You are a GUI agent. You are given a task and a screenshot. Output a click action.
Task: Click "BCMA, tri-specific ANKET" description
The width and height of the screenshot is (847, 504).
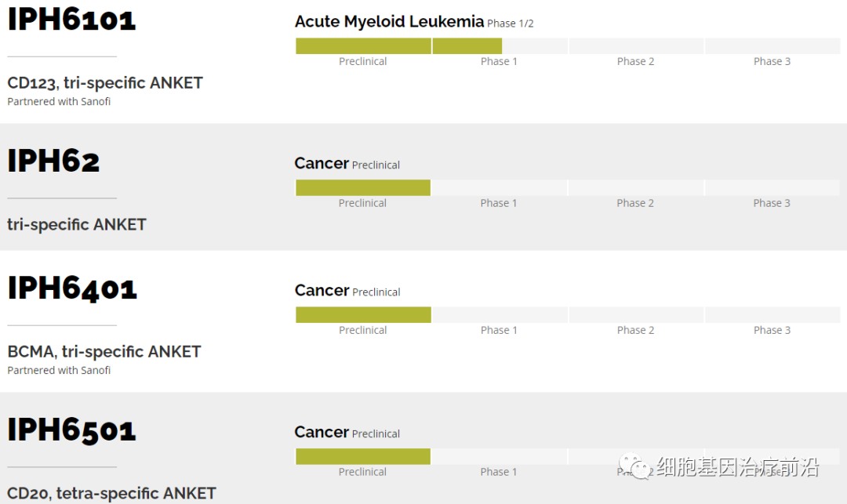pos(104,352)
